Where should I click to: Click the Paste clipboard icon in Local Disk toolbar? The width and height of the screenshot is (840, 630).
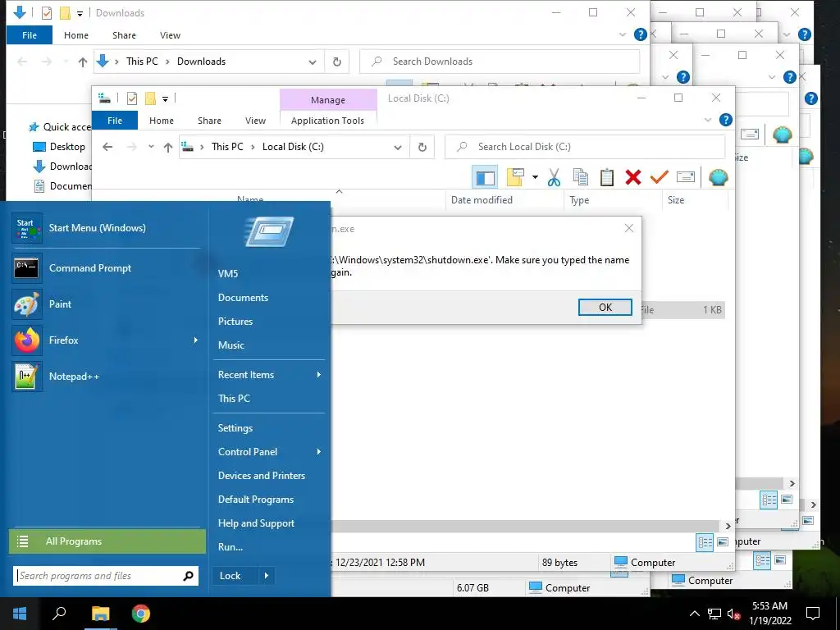point(606,177)
